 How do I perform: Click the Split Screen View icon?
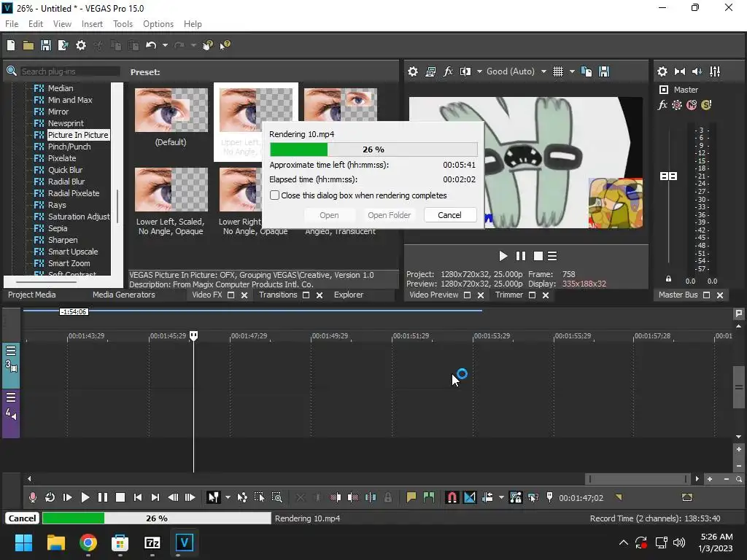click(x=465, y=71)
